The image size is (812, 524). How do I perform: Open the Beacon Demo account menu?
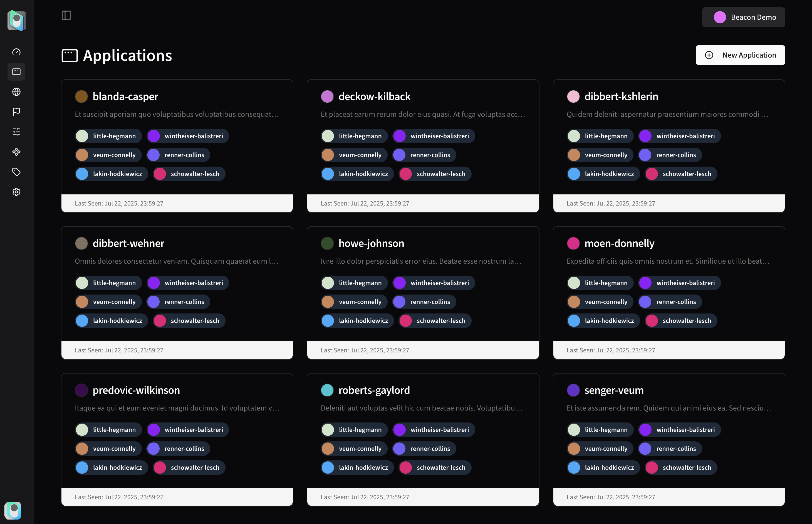click(743, 17)
